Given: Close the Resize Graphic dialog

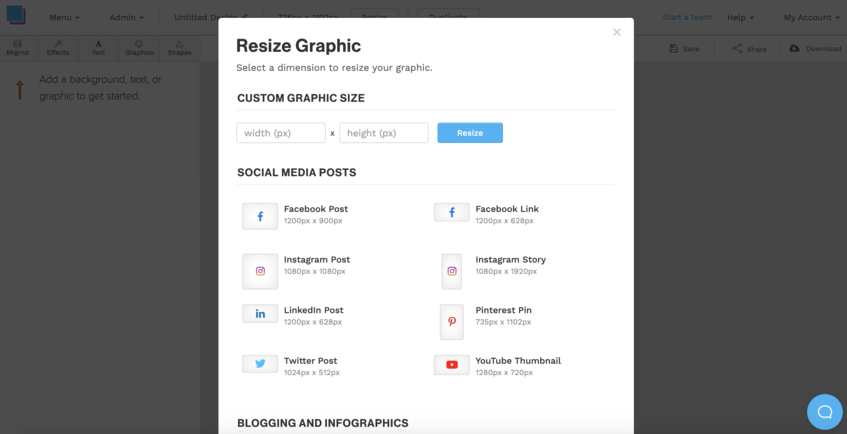Looking at the screenshot, I should [x=617, y=32].
